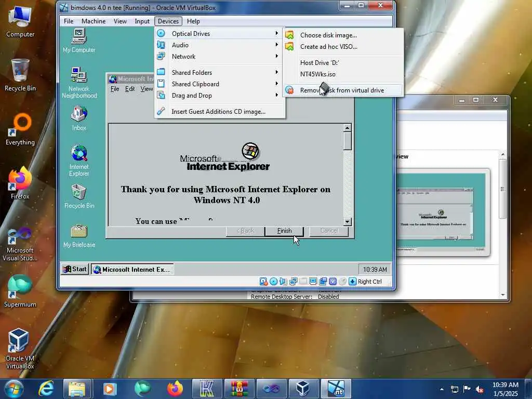Click the disabled Back button

(x=245, y=231)
